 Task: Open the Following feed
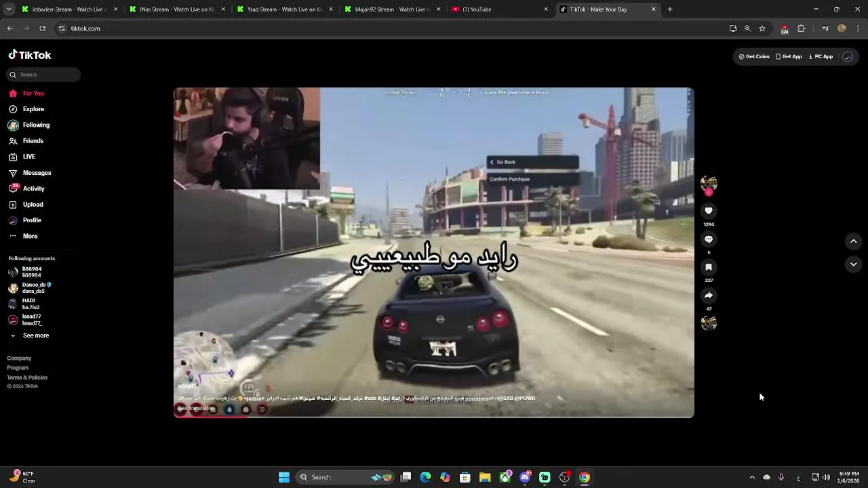(29, 125)
